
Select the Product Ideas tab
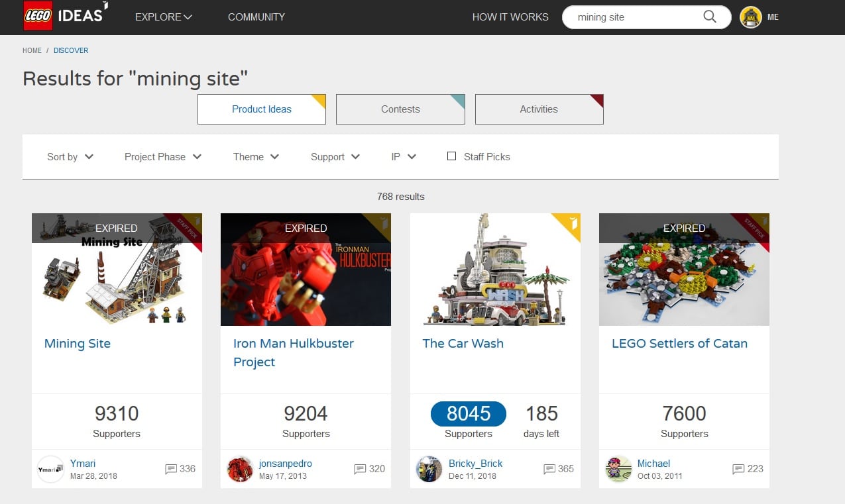pyautogui.click(x=262, y=109)
